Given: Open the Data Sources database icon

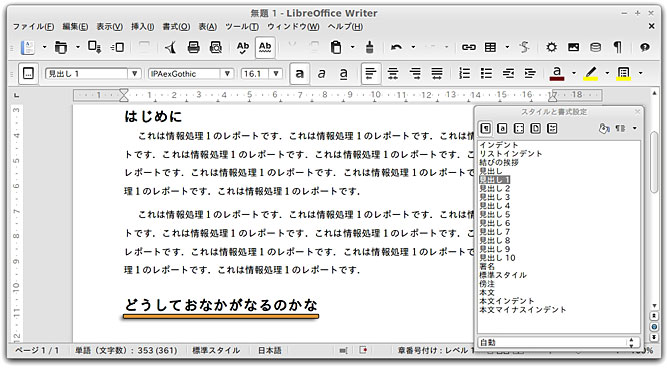Looking at the screenshot, I should [x=596, y=47].
